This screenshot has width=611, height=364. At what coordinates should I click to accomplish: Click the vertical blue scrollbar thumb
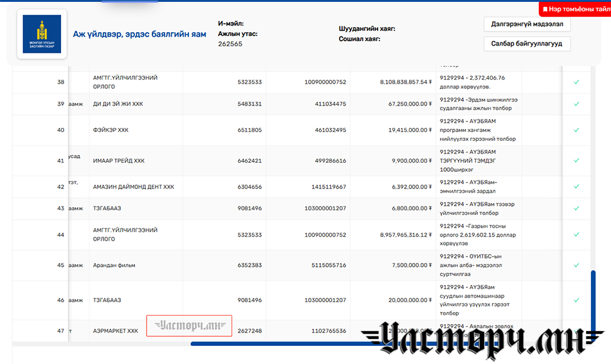click(x=593, y=306)
